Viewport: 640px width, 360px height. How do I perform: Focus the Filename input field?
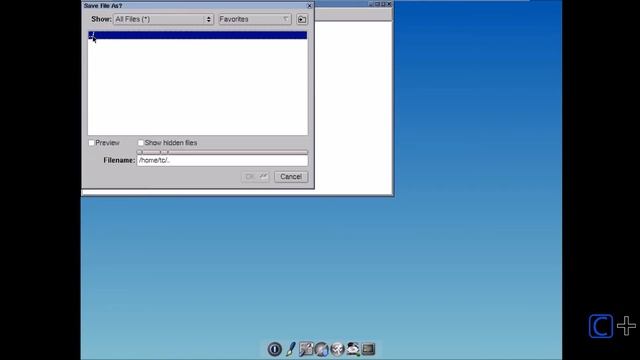click(222, 160)
